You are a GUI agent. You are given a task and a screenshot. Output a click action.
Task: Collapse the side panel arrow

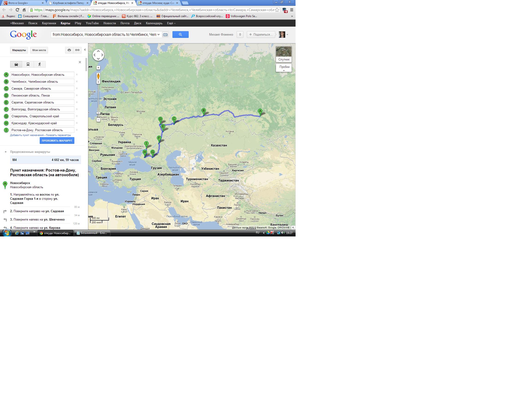(85, 50)
